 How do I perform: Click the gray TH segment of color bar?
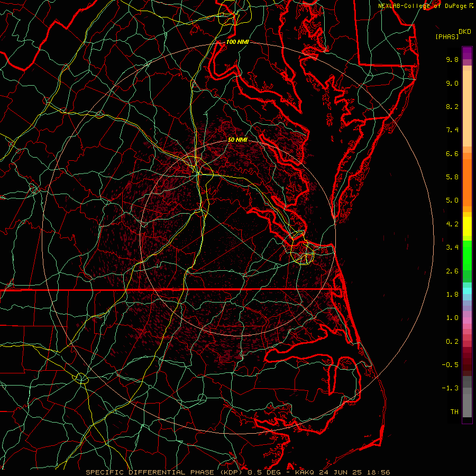coord(467,404)
